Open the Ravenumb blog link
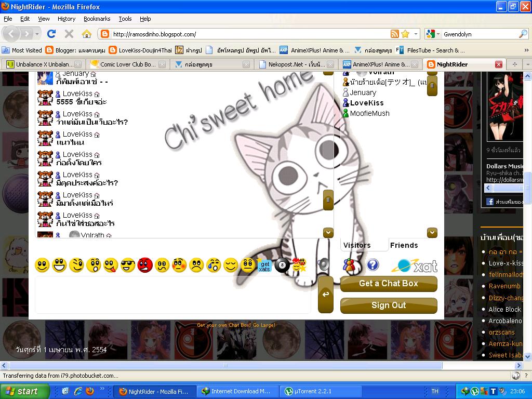Screen dimensions: 532x399 [x=504, y=286]
